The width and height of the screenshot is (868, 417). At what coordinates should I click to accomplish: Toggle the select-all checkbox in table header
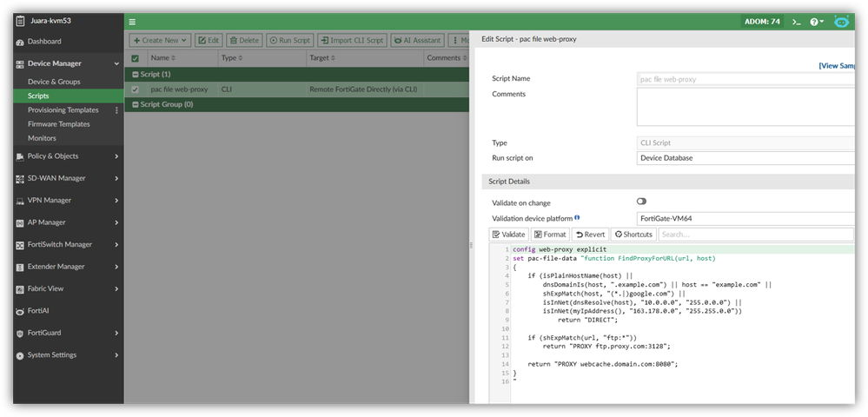tap(134, 58)
